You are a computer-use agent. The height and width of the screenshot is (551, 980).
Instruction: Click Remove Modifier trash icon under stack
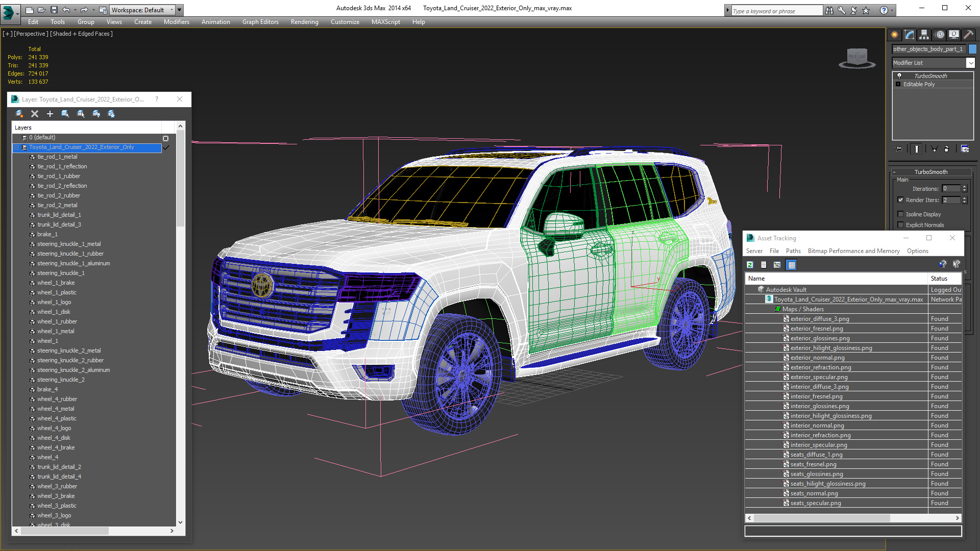947,149
